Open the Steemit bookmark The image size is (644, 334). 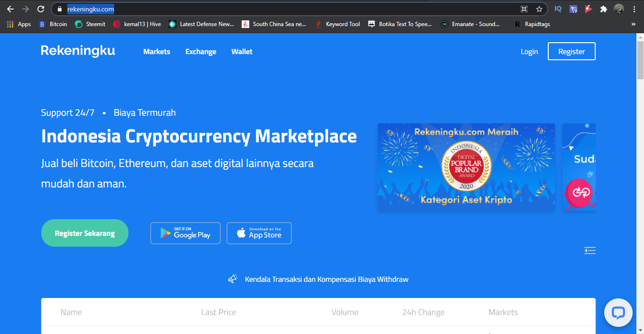point(90,24)
